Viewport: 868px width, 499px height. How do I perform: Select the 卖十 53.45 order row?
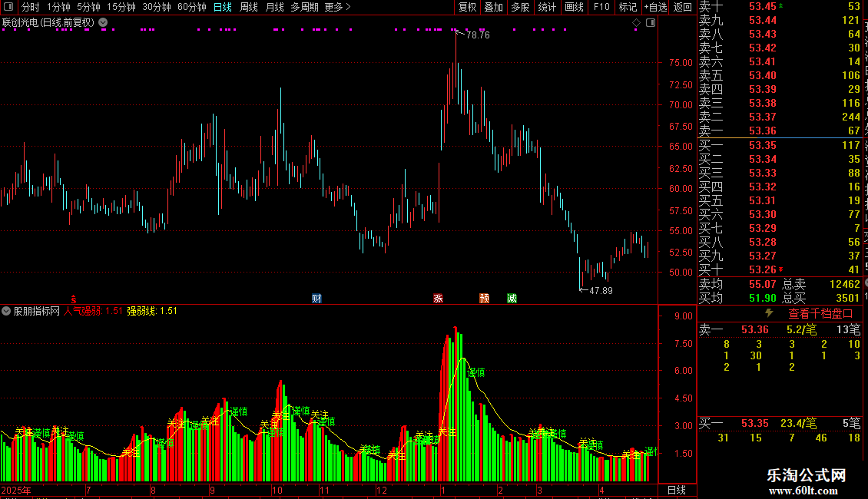780,7
